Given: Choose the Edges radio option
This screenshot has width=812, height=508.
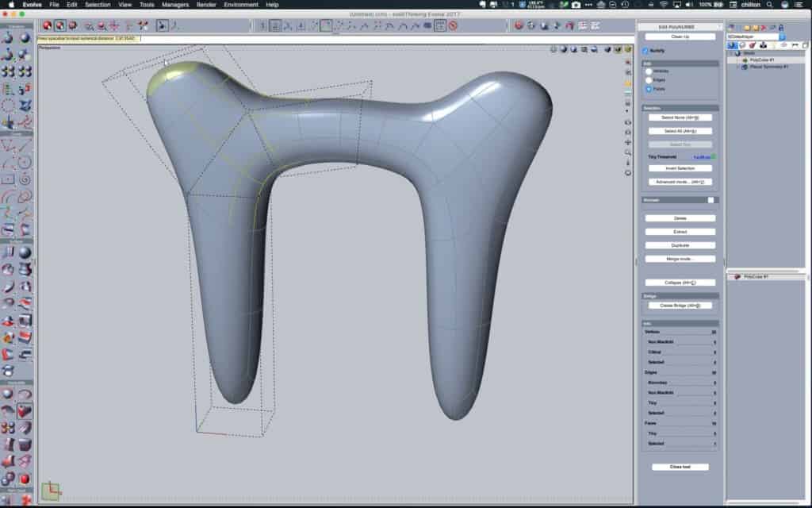Looking at the screenshot, I should click(649, 80).
